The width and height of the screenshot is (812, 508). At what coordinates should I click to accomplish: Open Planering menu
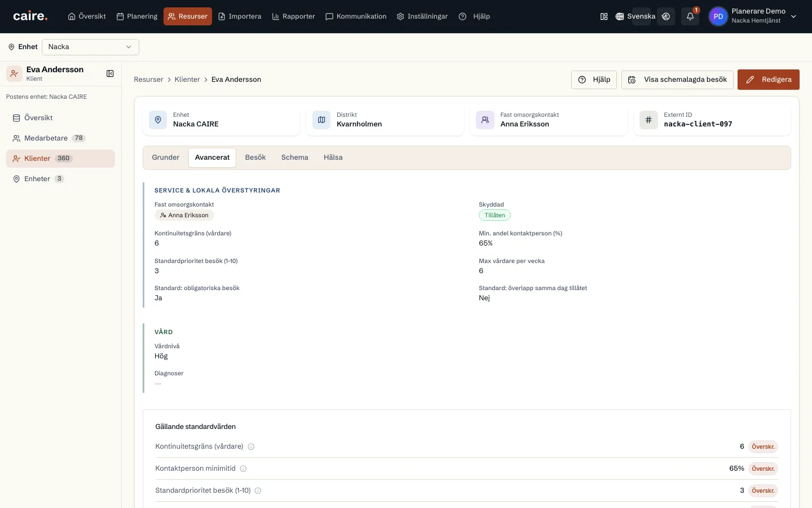click(137, 16)
